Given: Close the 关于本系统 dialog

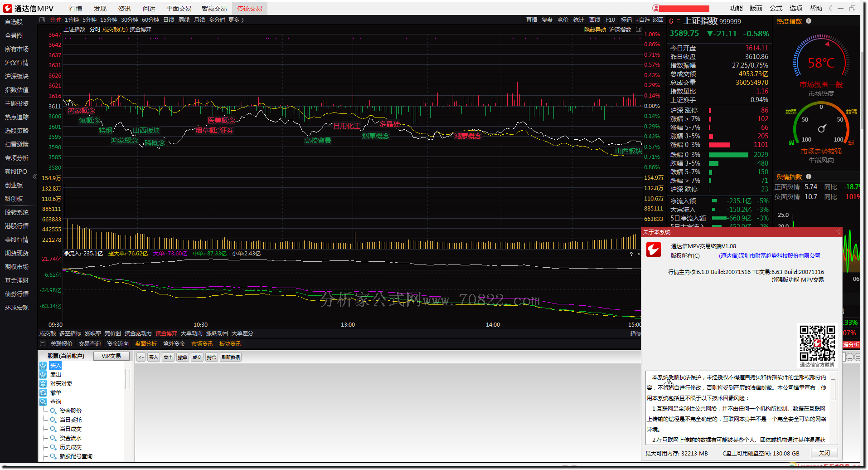Looking at the screenshot, I should pyautogui.click(x=838, y=232).
